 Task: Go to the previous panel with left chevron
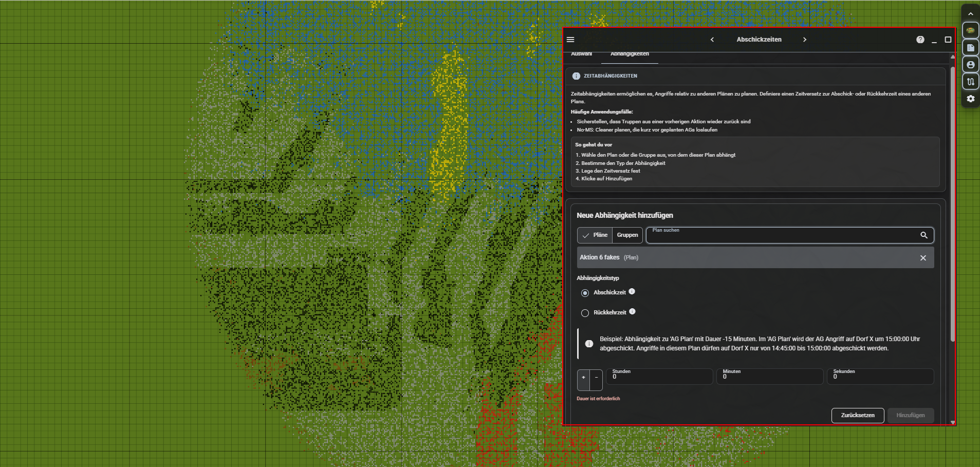point(712,40)
